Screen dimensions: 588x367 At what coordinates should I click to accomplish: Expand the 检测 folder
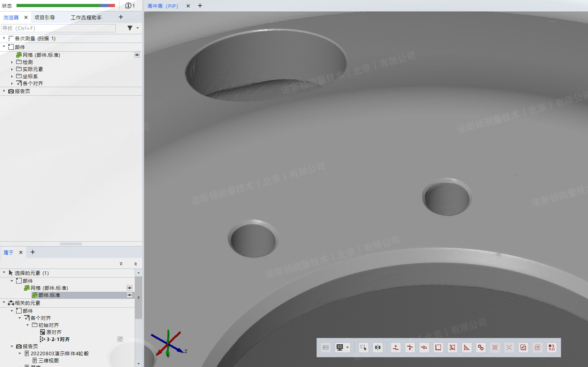pyautogui.click(x=12, y=62)
